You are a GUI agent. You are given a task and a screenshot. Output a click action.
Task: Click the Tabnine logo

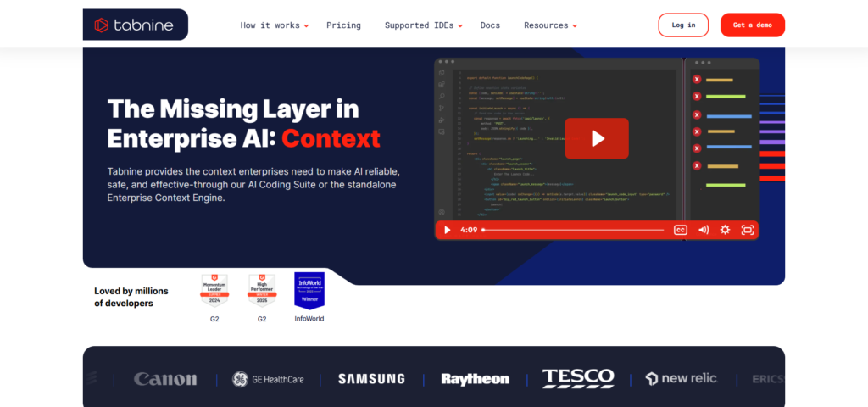(x=135, y=25)
